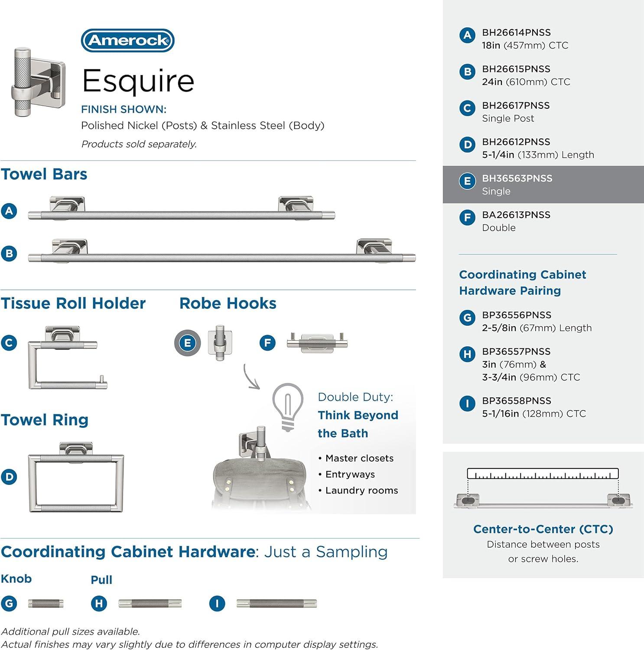Image resolution: width=644 pixels, height=650 pixels.
Task: Click letter C badge beside tissue roll holder
Action: point(9,343)
